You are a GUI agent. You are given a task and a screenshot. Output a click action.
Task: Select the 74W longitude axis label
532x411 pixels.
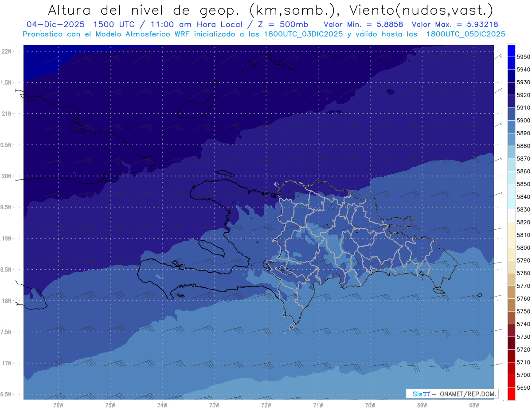coord(162,405)
